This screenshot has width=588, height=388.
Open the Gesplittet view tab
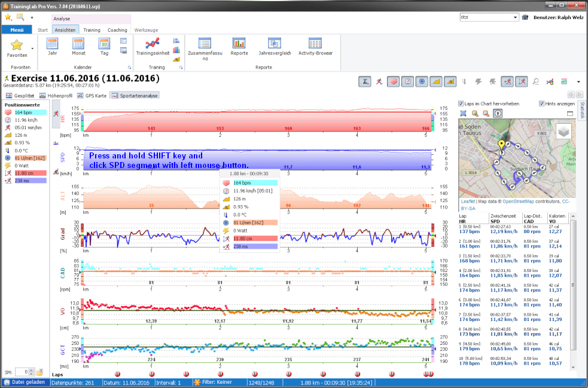tap(20, 96)
